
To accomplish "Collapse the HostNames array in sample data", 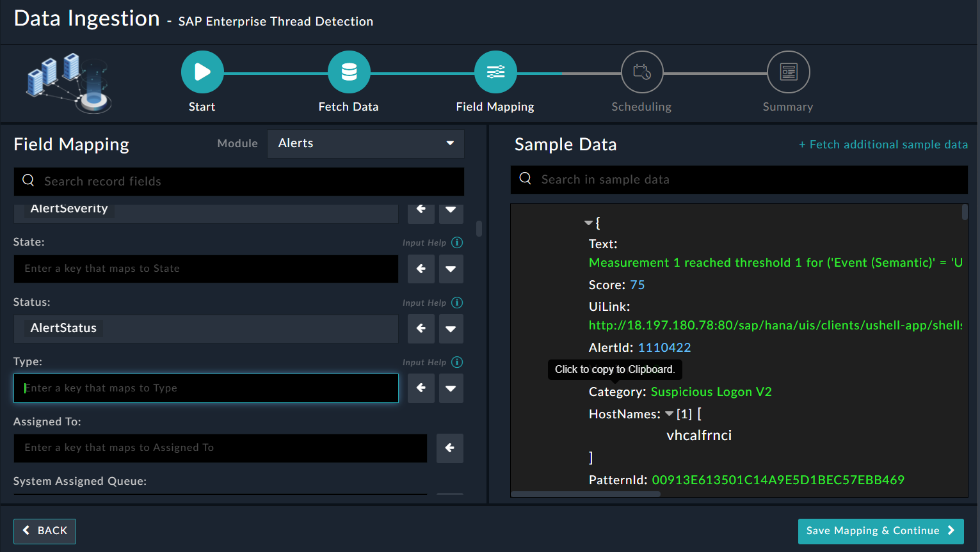I will point(669,414).
